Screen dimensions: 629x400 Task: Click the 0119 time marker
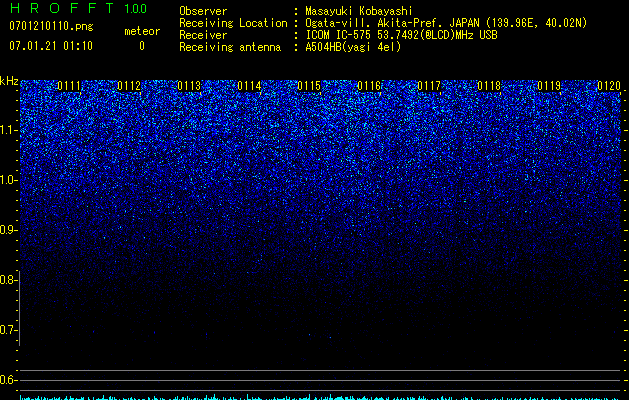pyautogui.click(x=549, y=86)
